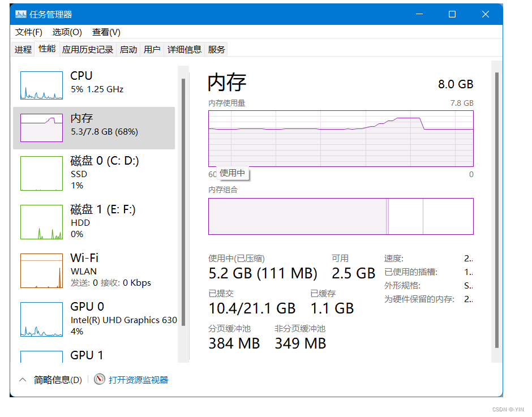Click the 5.3/7.8 GB (68%) text
Viewport: 532px width, 417px height.
tap(104, 132)
